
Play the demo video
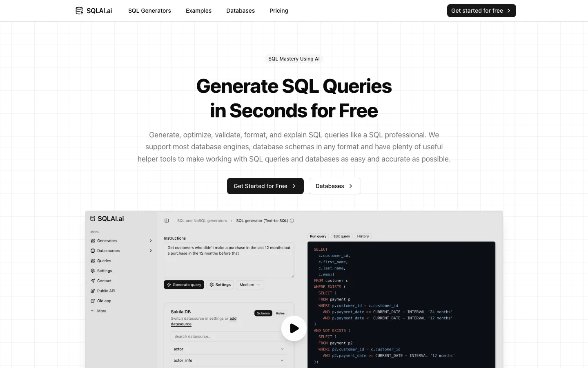[x=294, y=328]
